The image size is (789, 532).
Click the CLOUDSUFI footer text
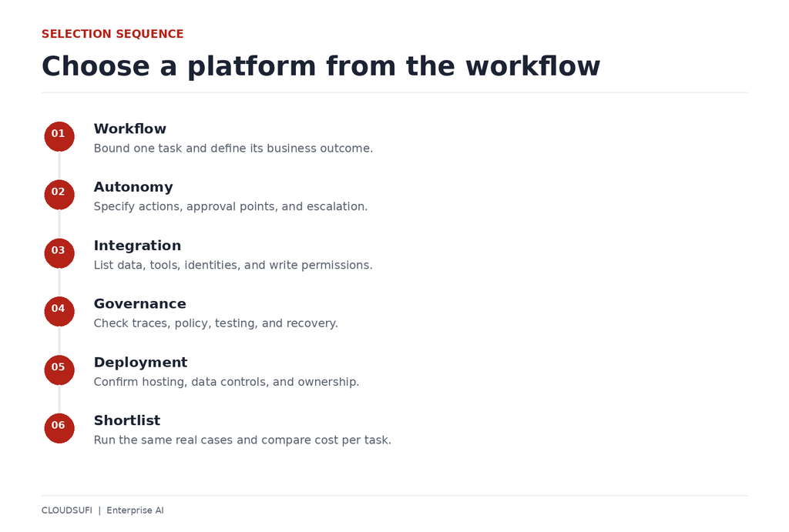coord(67,510)
